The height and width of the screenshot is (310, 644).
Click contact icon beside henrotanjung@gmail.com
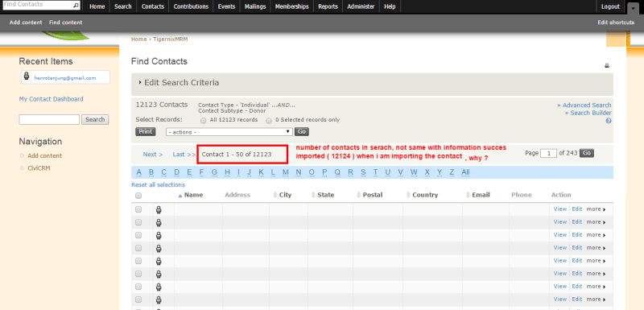coord(27,76)
